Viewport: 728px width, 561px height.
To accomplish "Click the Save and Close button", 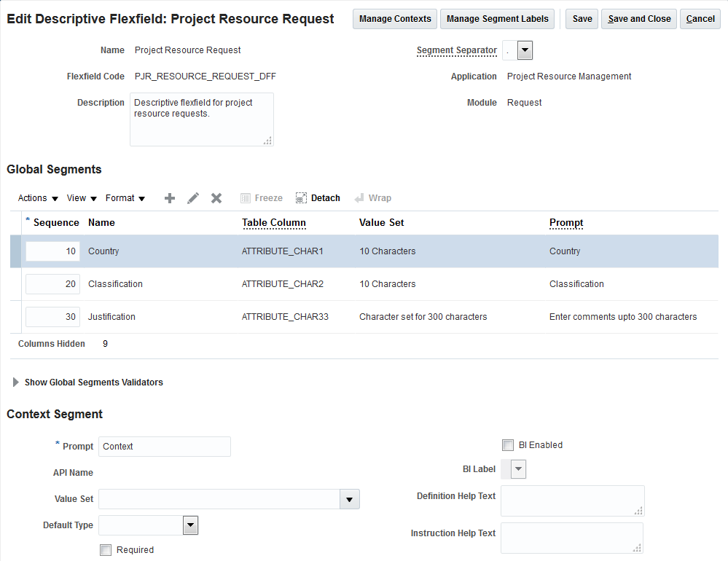I will [639, 19].
